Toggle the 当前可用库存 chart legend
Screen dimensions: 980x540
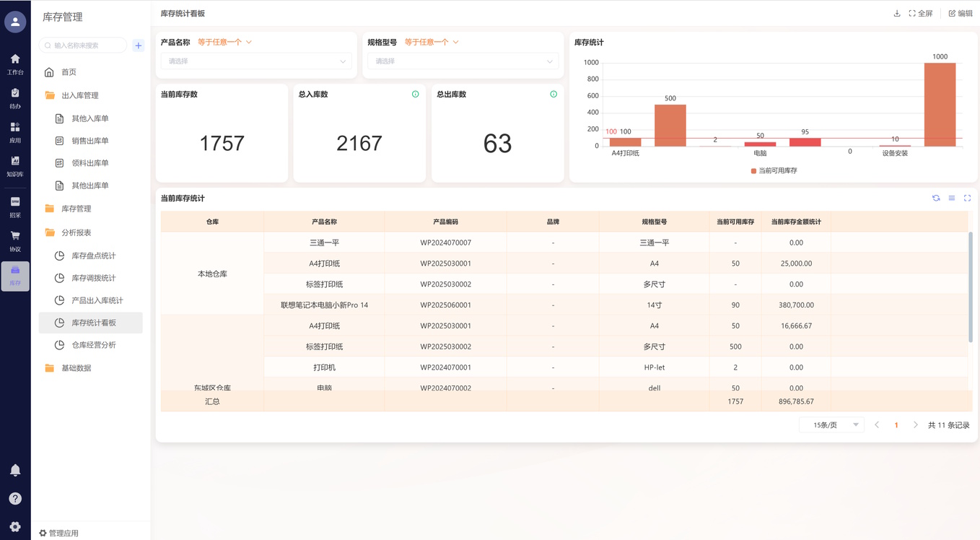(774, 171)
